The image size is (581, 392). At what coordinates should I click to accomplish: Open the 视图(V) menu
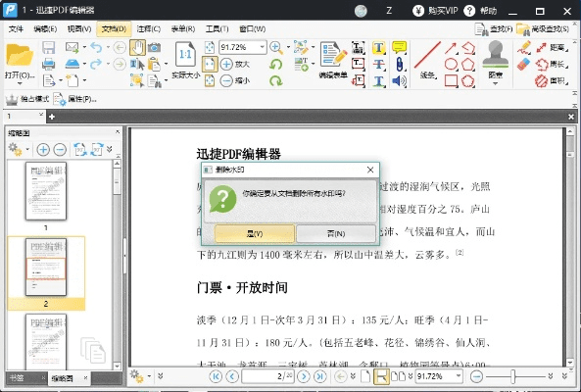pyautogui.click(x=79, y=28)
